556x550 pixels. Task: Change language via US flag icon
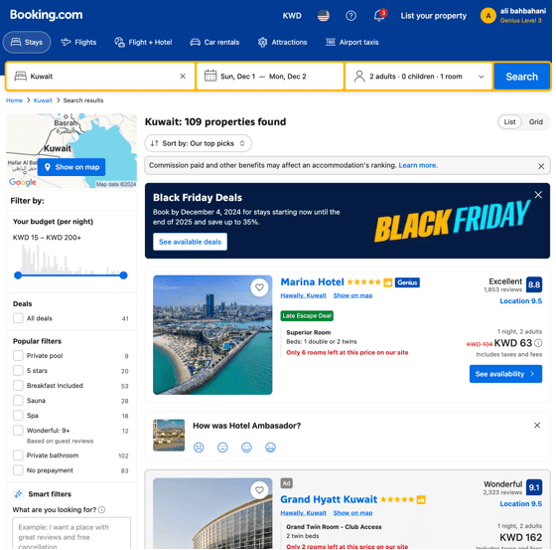tap(323, 16)
